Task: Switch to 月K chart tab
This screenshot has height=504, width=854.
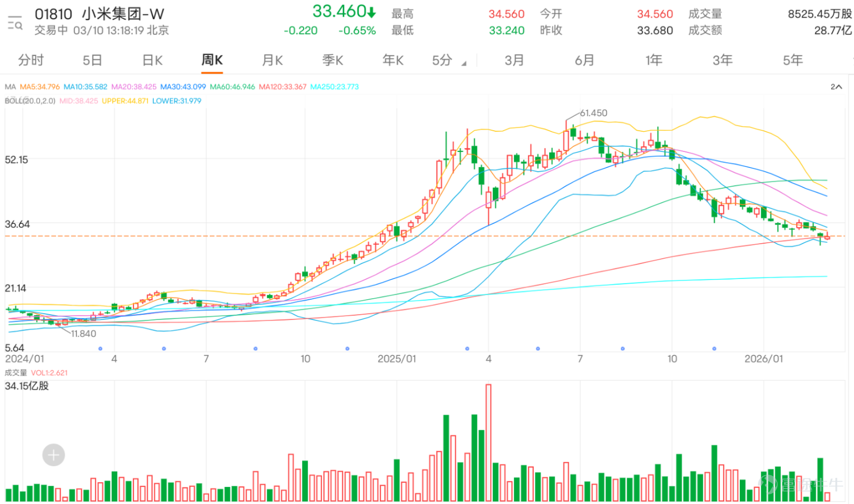Action: tap(272, 60)
